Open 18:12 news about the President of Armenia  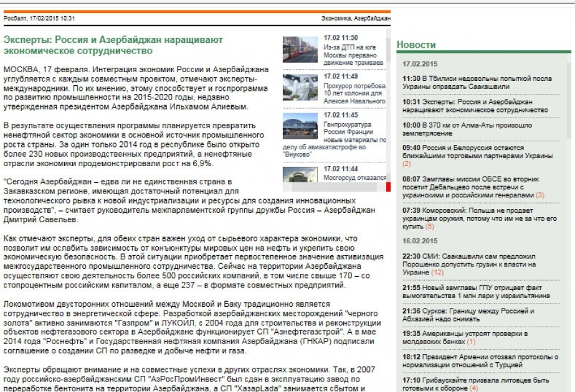[480, 361]
